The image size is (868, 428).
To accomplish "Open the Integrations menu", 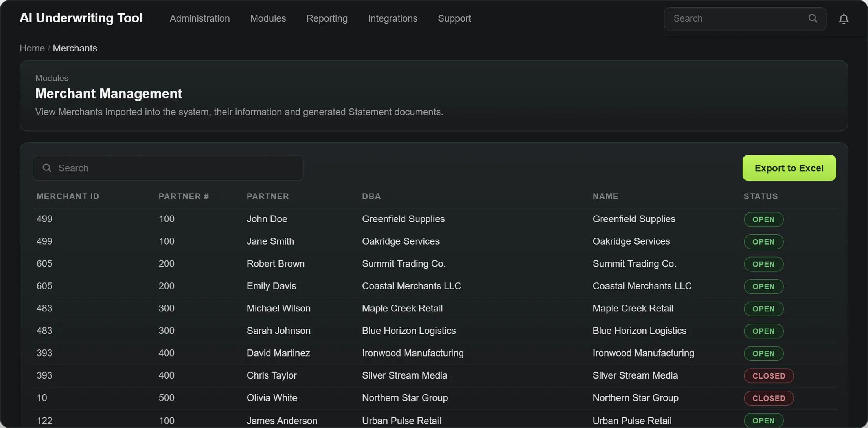I will (393, 18).
